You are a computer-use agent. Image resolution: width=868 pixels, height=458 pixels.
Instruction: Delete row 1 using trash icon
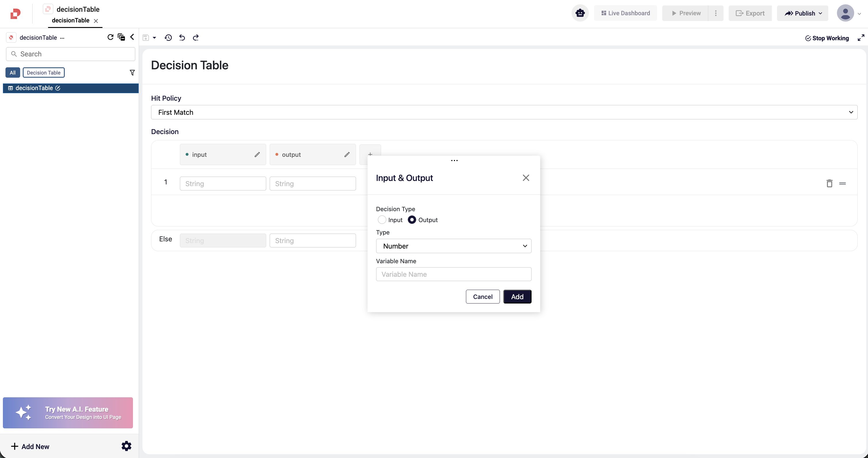tap(829, 184)
